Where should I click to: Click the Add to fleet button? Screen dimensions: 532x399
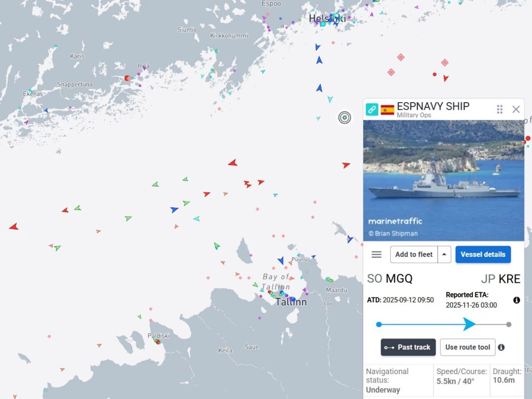point(414,254)
